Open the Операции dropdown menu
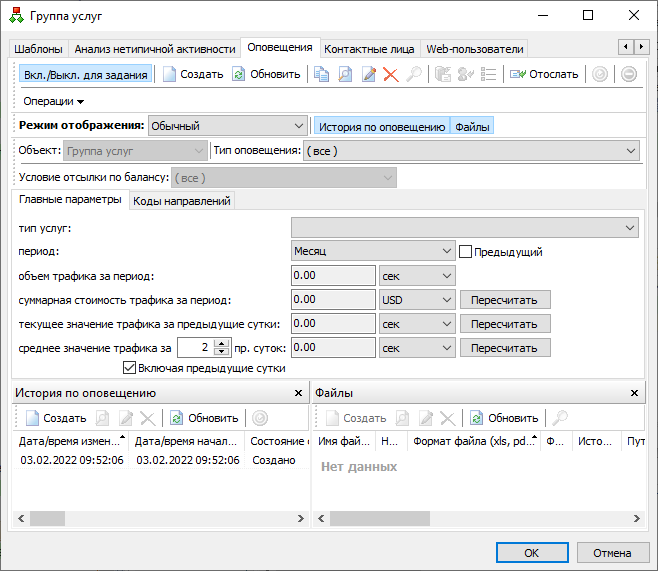This screenshot has height=571, width=658. click(x=53, y=101)
